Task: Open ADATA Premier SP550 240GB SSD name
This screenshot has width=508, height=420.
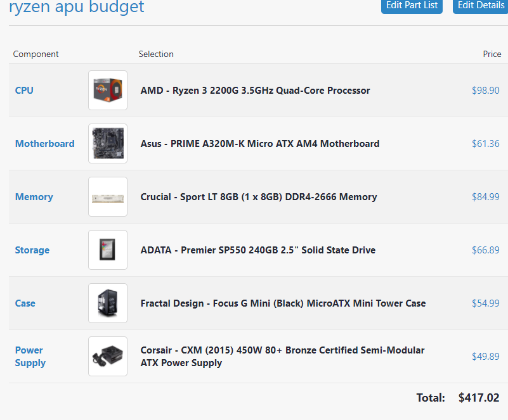Action: point(258,250)
